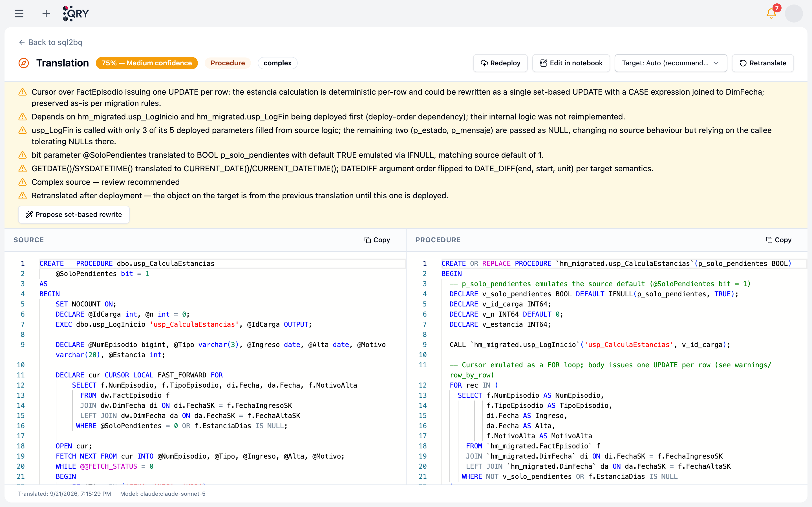Open the QRY logo home
This screenshot has height=507, width=812.
(x=76, y=14)
